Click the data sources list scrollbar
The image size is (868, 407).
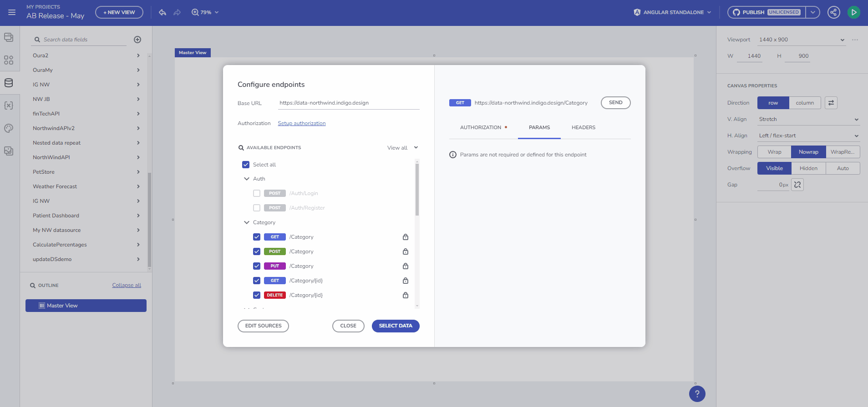[x=149, y=220]
